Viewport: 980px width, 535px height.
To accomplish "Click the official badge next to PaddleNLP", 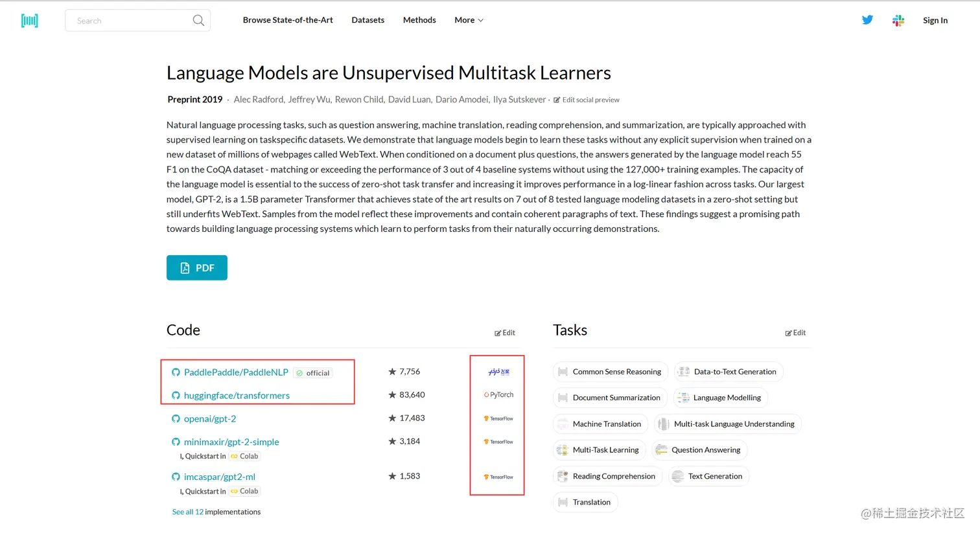I will coord(313,373).
